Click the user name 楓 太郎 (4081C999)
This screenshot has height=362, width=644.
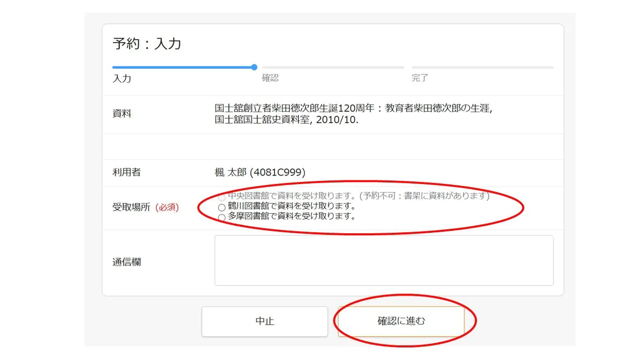coord(260,172)
